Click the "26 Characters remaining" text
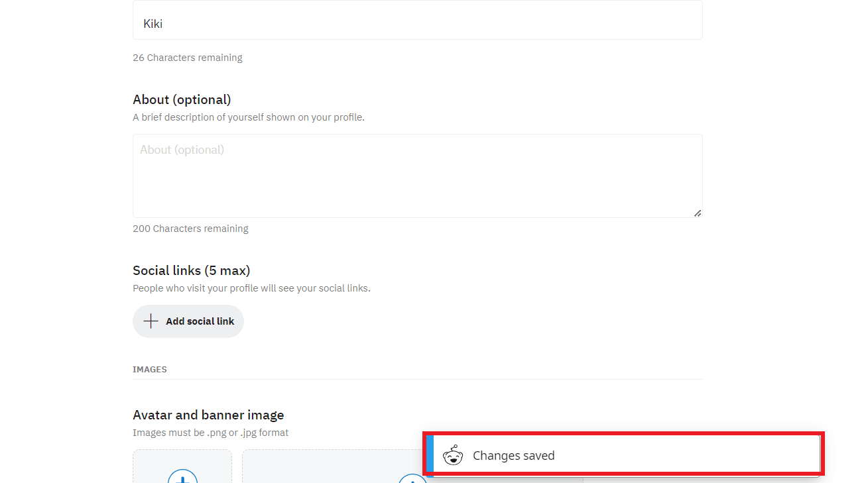 [188, 58]
